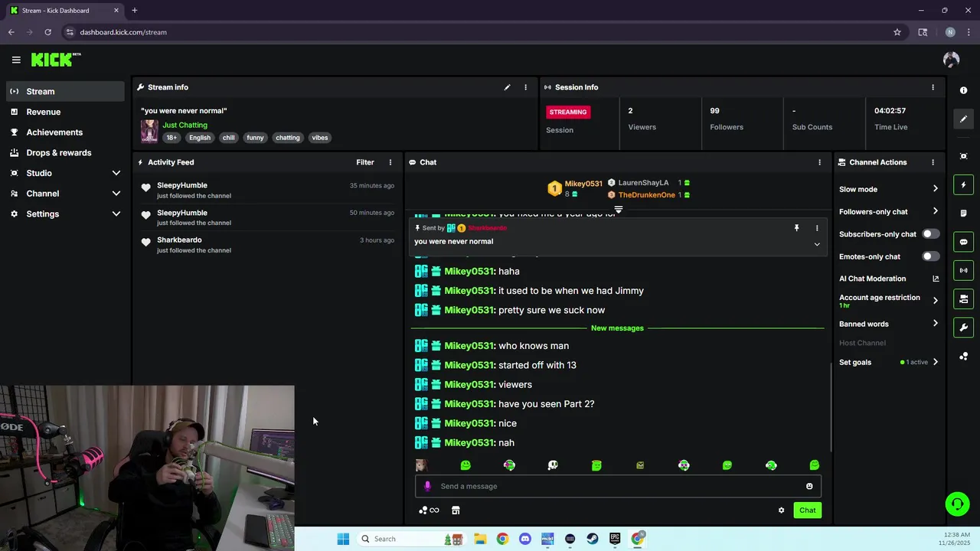Expand the Settings sidebar section
This screenshot has height=551, width=980.
point(65,214)
